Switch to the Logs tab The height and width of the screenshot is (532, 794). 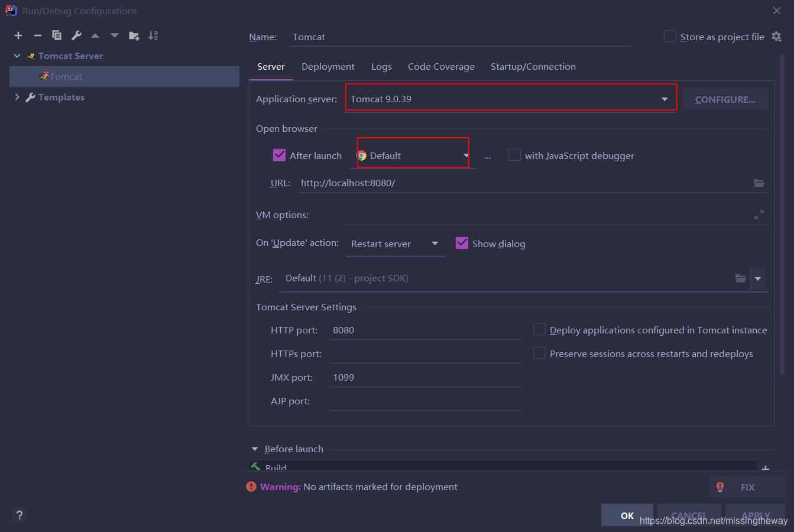tap(381, 67)
